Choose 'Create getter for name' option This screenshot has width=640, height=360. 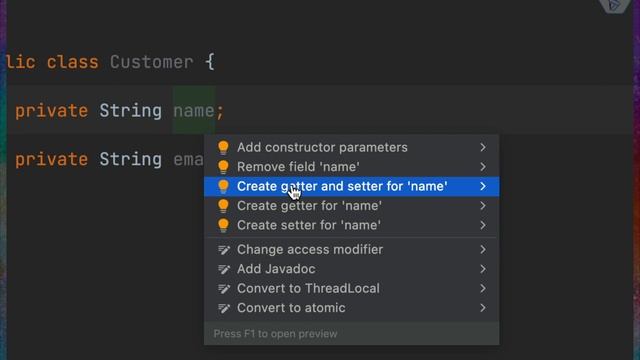point(351,206)
